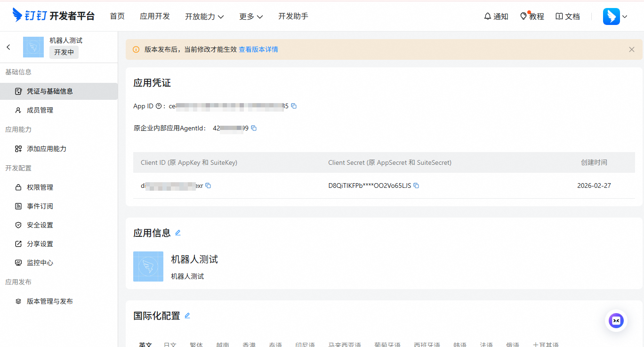This screenshot has height=347, width=644.
Task: Expand the 更多 dropdown
Action: tap(251, 16)
